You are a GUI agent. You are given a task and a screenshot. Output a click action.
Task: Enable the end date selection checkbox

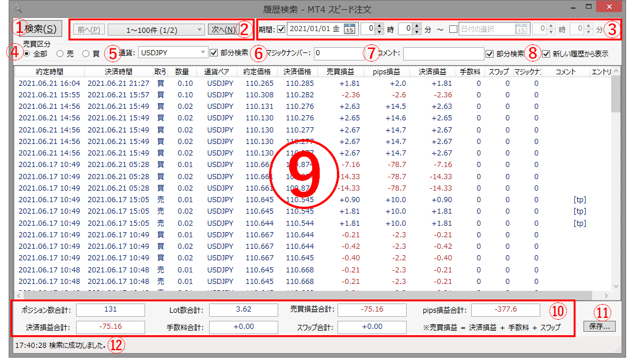[453, 29]
